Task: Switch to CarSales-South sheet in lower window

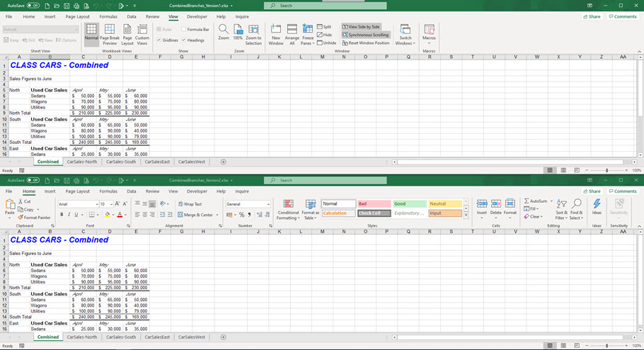Action: click(120, 337)
